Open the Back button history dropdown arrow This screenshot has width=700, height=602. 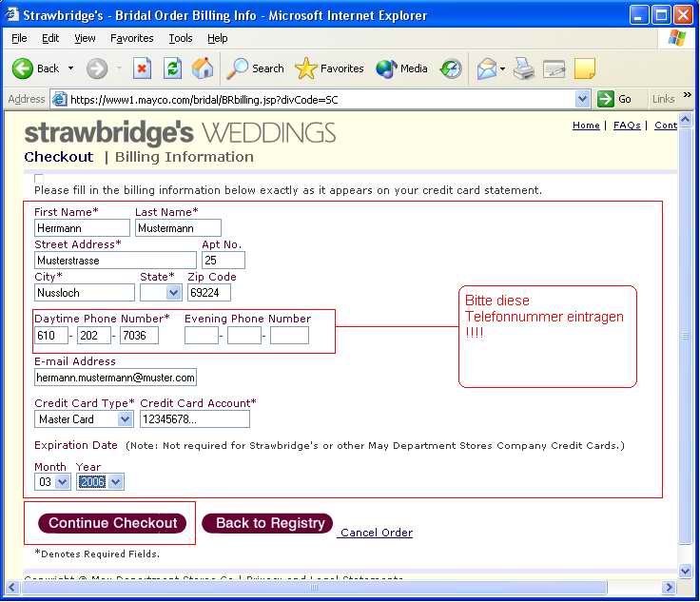(70, 68)
